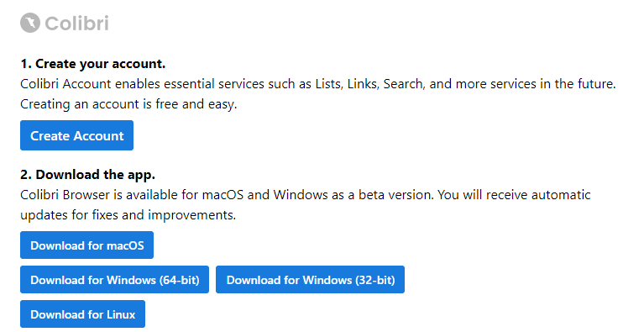644x332 pixels.
Task: Click the word 'automatic' in the description
Action: pyautogui.click(x=561, y=194)
